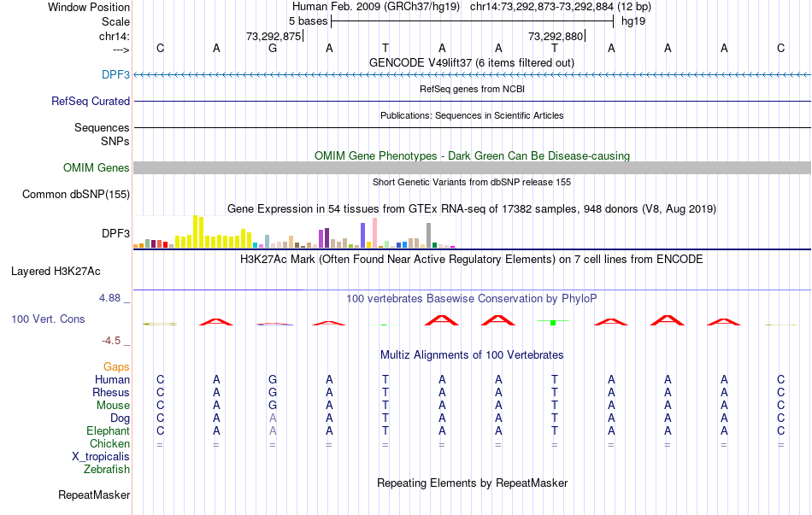Select the X_tropicalis species label
Viewport: 812px width, 515px height.
(101, 457)
